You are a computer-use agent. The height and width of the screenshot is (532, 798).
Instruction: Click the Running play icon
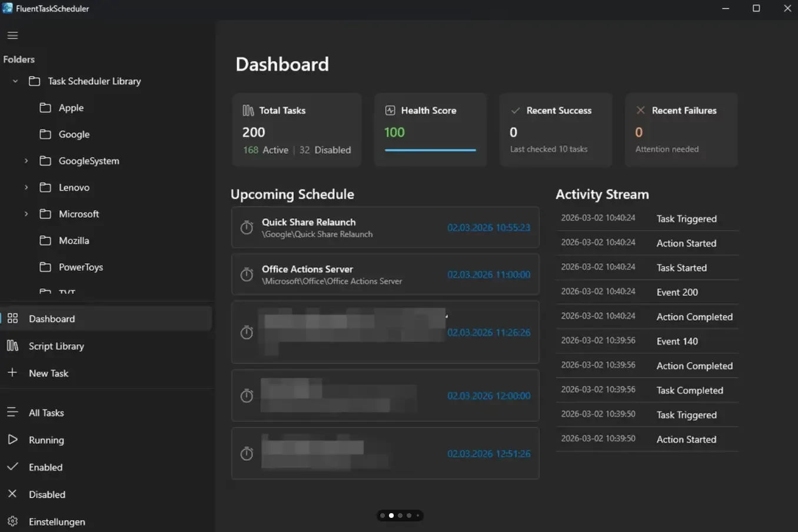[12, 440]
